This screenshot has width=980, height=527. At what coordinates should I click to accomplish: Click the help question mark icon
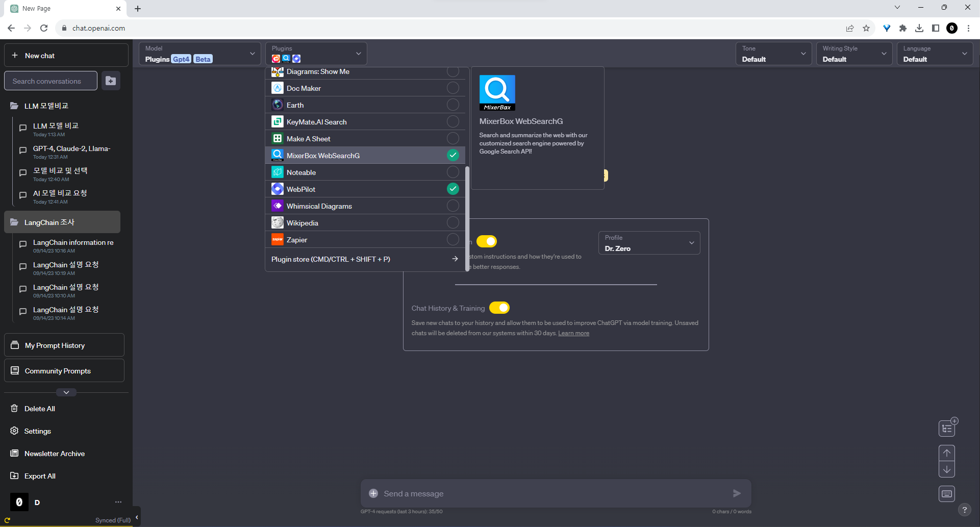pos(964,510)
